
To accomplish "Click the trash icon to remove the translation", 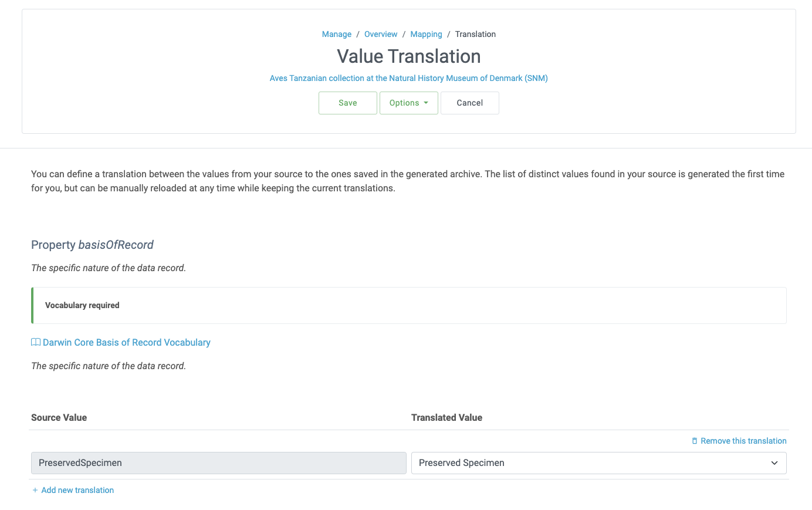I will [695, 441].
